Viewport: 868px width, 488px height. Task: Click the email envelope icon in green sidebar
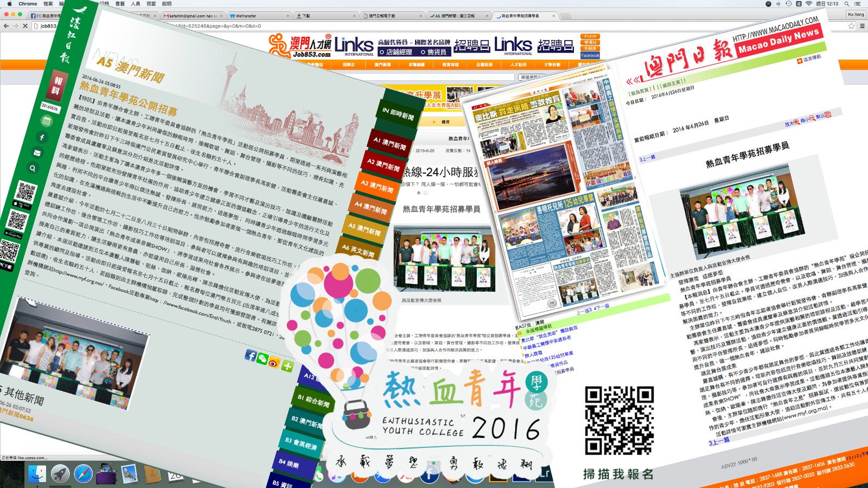(x=37, y=153)
